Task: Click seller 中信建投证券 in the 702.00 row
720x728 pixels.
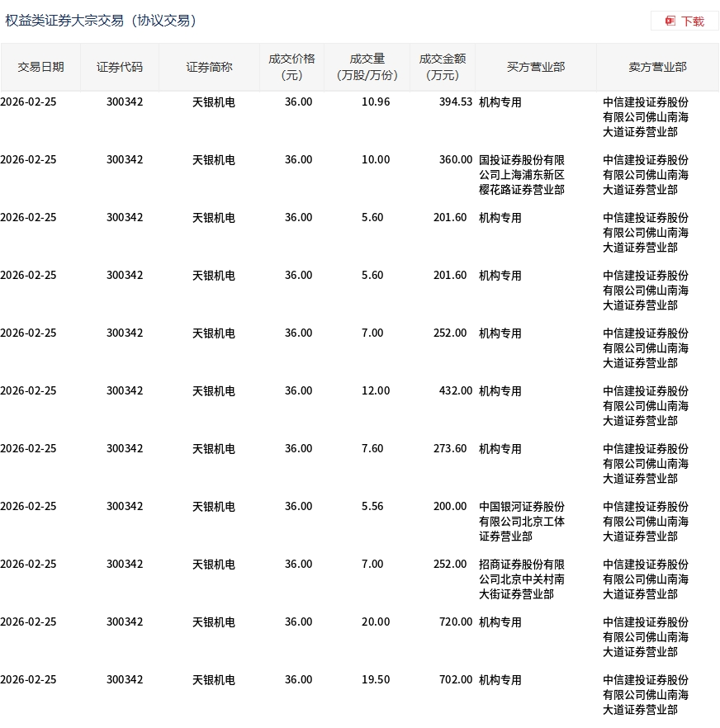Action: click(646, 695)
